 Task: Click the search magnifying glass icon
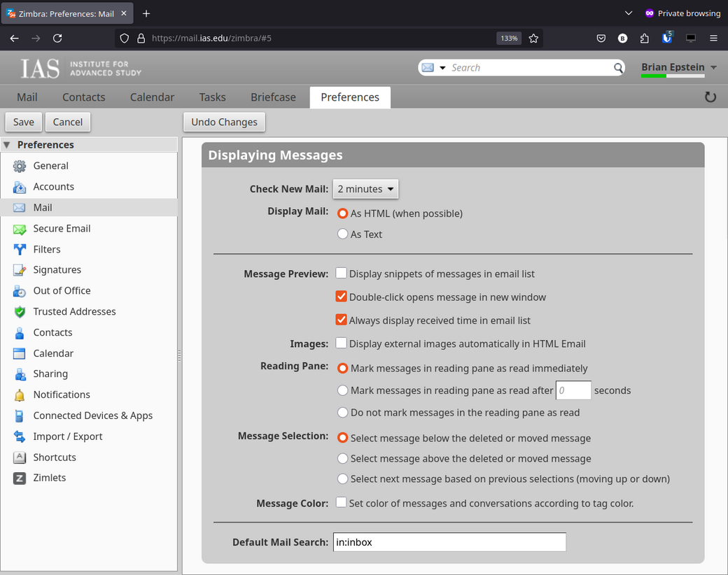[618, 68]
